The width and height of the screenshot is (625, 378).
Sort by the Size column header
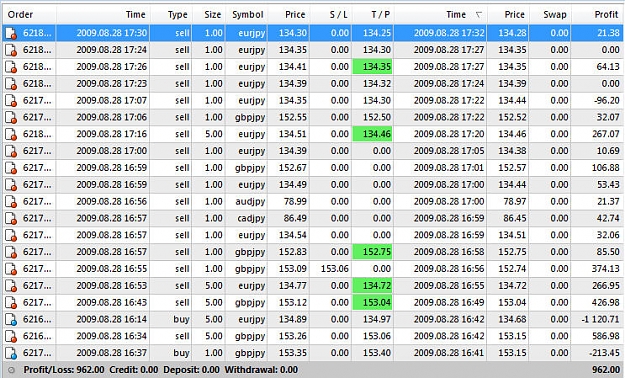212,15
